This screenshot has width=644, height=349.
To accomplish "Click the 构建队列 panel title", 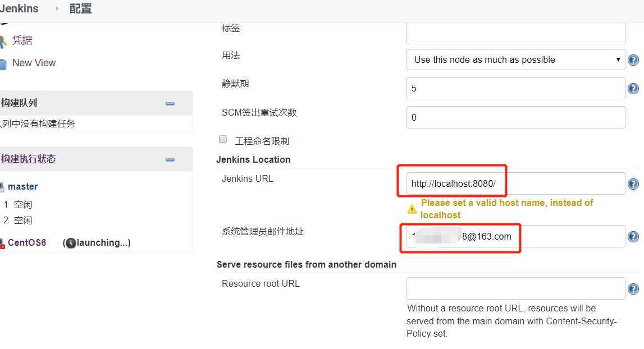I will coord(19,103).
